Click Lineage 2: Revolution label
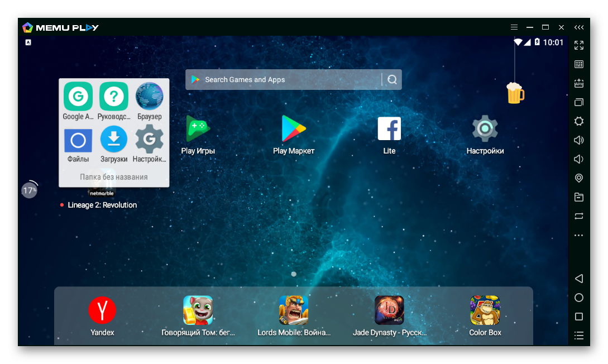The image size is (608, 364). [x=102, y=205]
